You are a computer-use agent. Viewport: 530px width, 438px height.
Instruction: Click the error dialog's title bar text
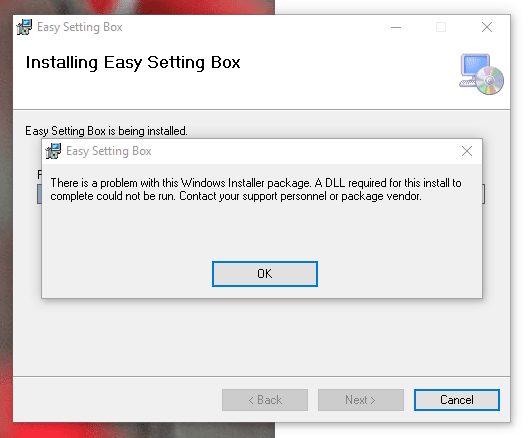click(x=109, y=151)
